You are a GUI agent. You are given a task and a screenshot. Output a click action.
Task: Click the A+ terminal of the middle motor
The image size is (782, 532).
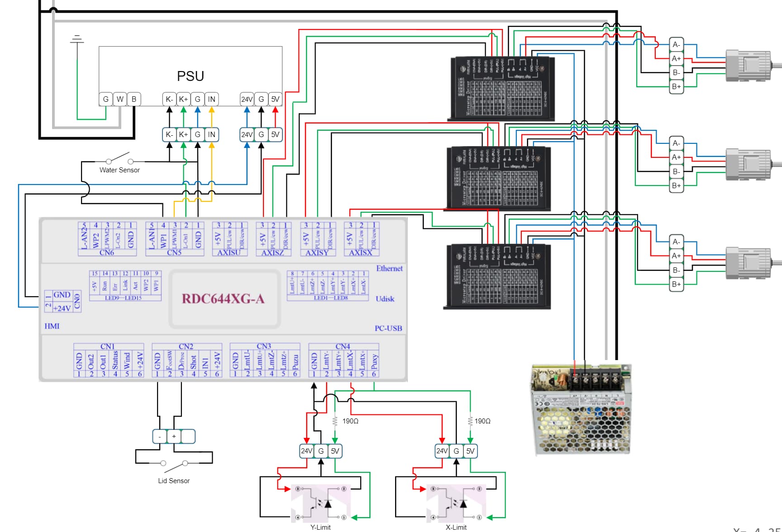pyautogui.click(x=676, y=157)
